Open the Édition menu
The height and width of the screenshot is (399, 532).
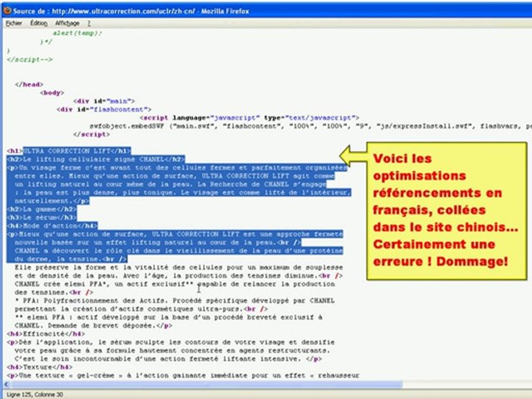click(39, 23)
